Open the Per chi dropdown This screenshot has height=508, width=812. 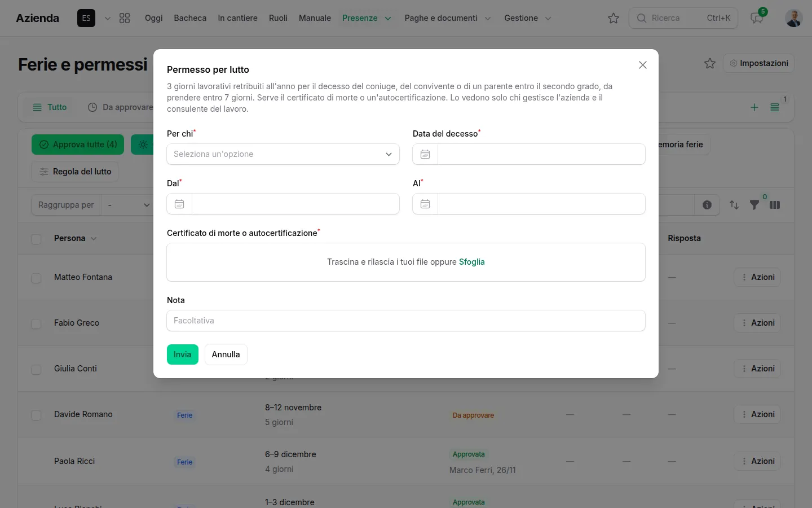click(x=283, y=154)
